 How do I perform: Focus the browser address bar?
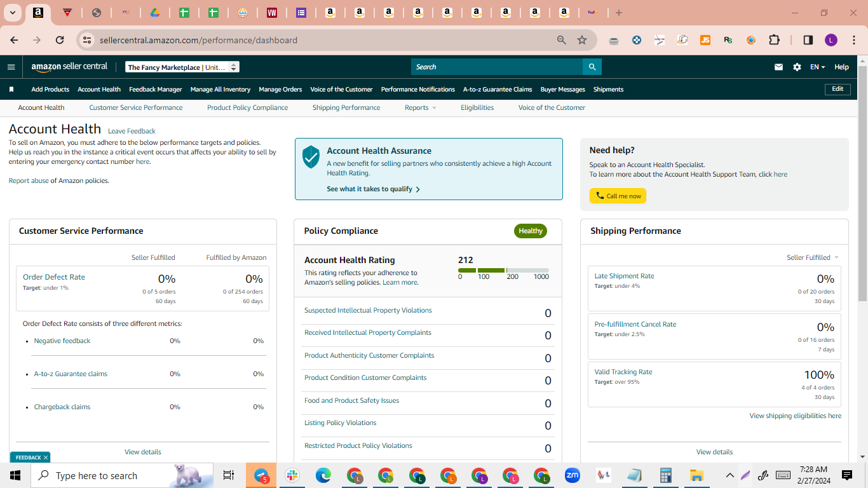[324, 40]
